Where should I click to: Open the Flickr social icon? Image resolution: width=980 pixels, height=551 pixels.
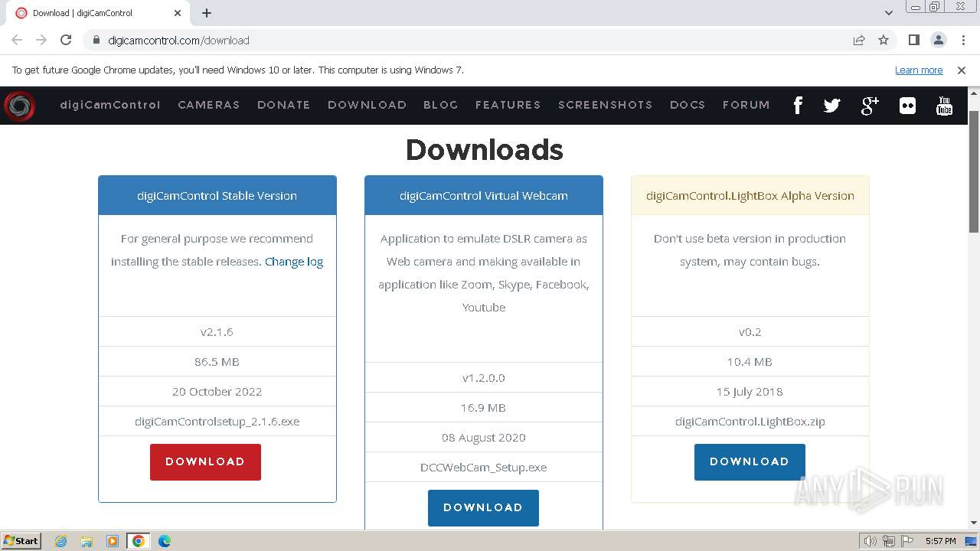(x=907, y=106)
